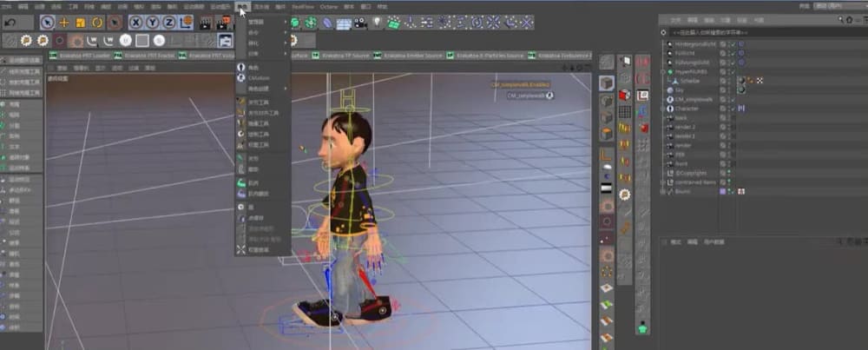Click the camera object icon
The width and height of the screenshot is (868, 350).
point(360,23)
